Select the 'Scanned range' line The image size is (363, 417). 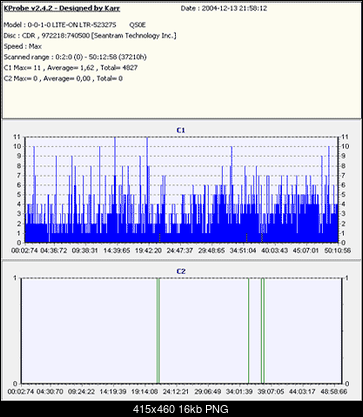[x=75, y=57]
